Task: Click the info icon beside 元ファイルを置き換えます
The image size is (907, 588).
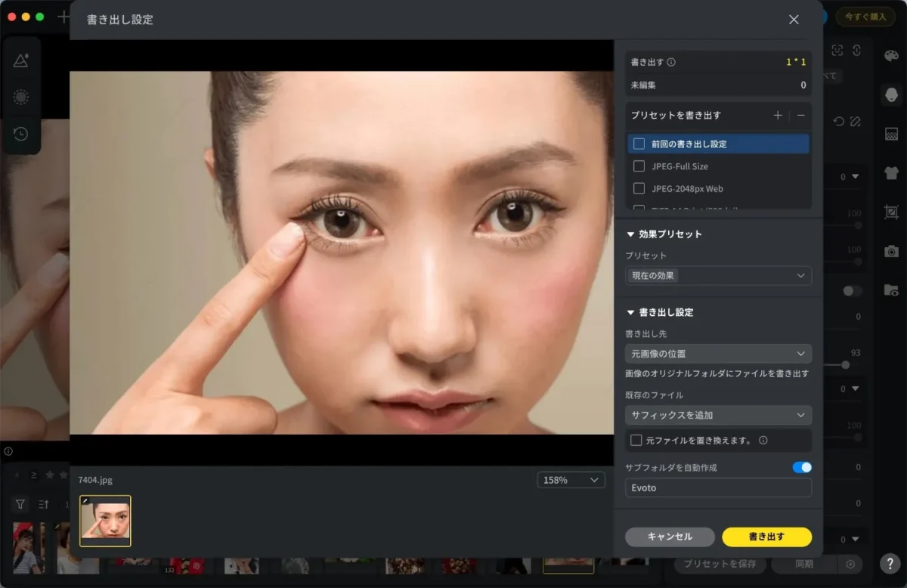Action: click(x=763, y=440)
